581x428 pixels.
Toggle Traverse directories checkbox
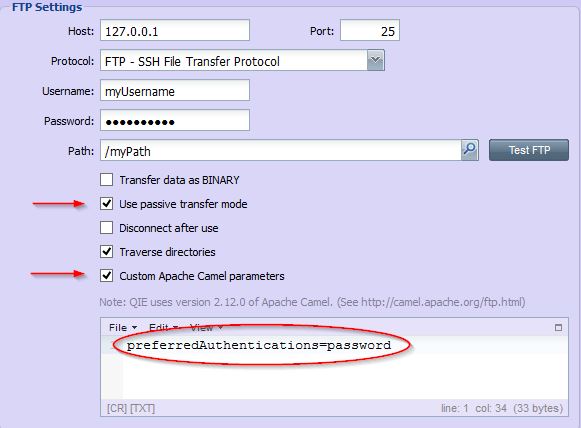click(x=107, y=252)
